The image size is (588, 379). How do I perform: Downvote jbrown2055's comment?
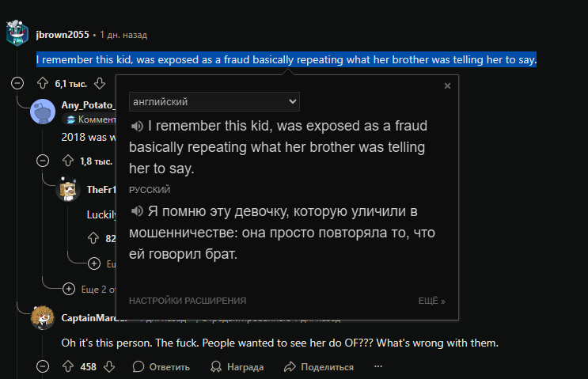[x=100, y=83]
